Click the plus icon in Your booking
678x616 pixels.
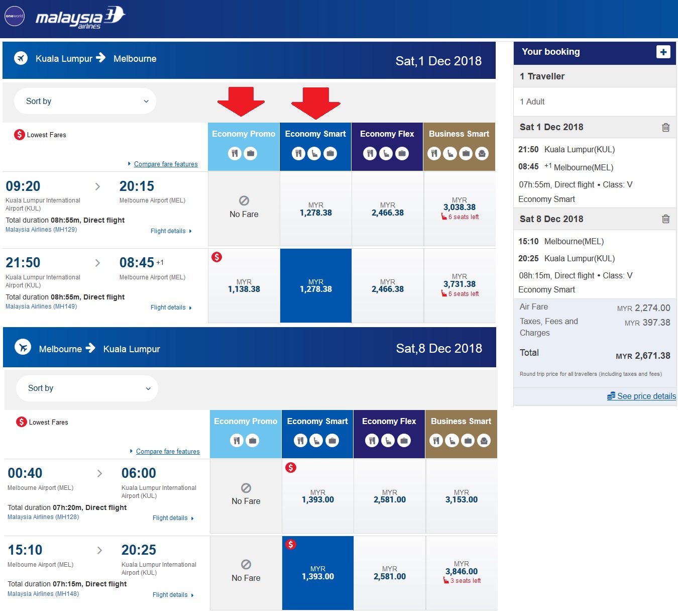663,52
